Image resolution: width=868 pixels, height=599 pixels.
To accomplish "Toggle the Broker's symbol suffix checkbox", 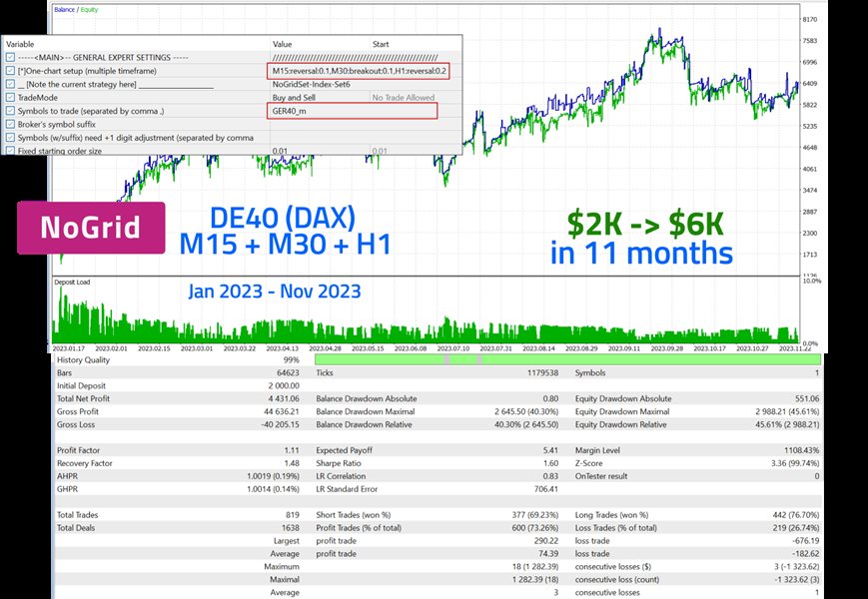I will 11,125.
